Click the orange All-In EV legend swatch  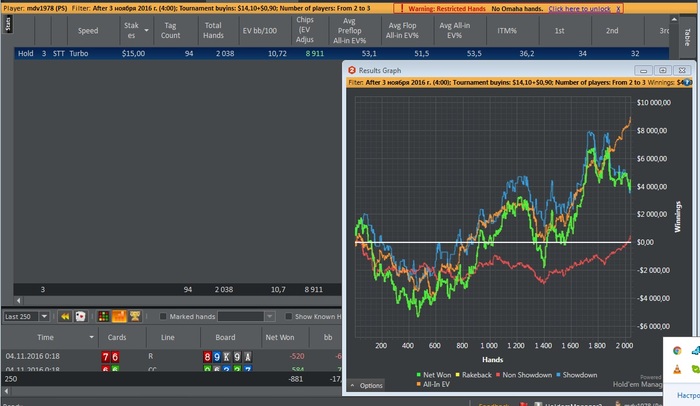(419, 384)
